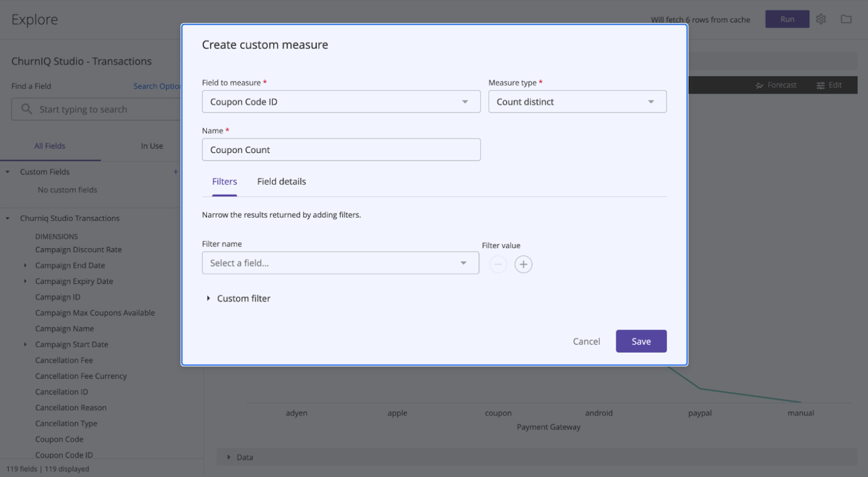The width and height of the screenshot is (868, 477).
Task: Select Campaign Max Coupons Available field
Action: click(95, 313)
